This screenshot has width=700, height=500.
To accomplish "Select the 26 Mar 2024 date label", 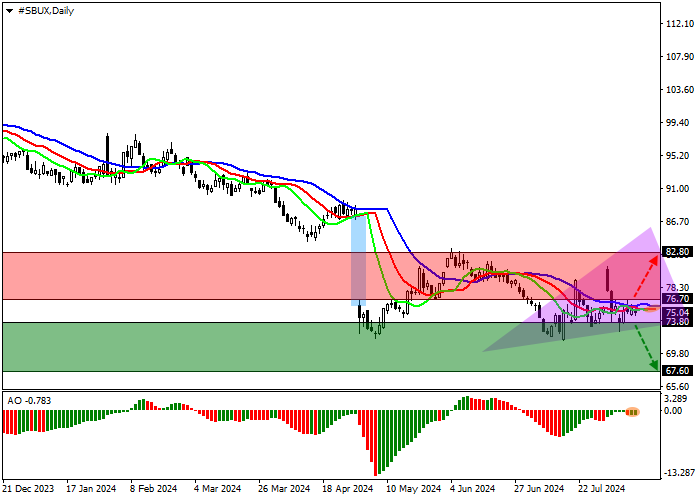I will pos(284,489).
